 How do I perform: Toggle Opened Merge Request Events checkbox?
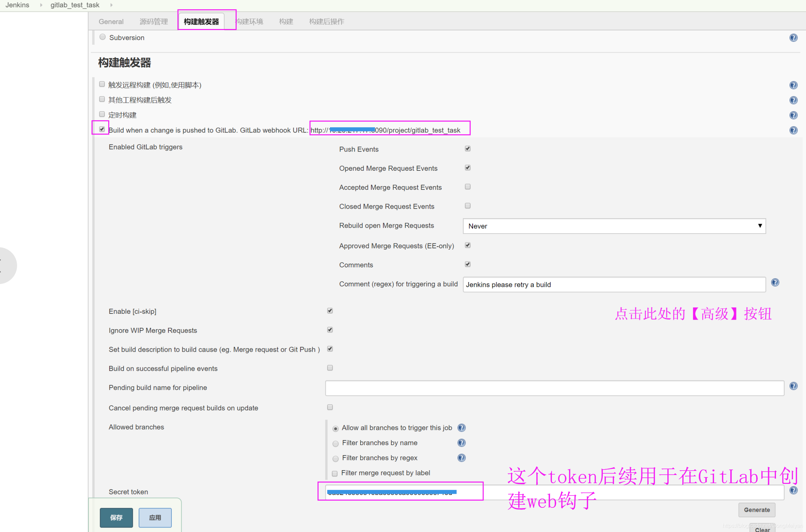[468, 168]
